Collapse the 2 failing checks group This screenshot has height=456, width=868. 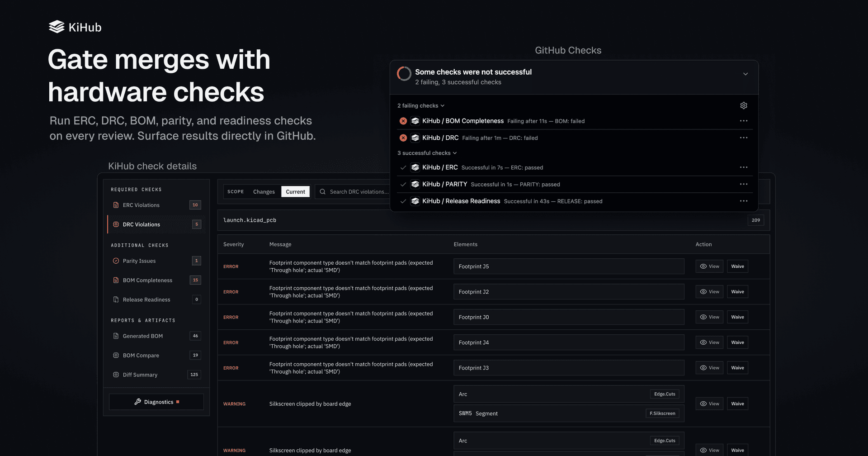pos(421,105)
